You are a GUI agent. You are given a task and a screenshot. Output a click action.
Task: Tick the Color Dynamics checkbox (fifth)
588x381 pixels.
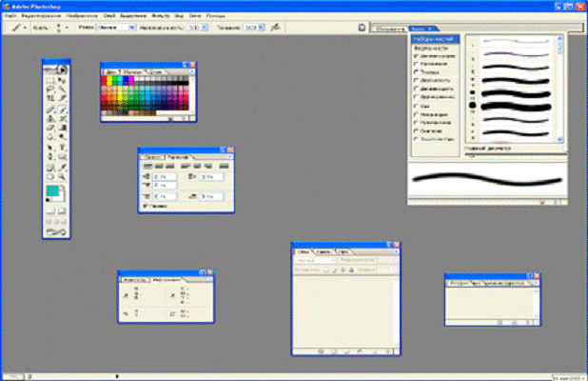416,89
